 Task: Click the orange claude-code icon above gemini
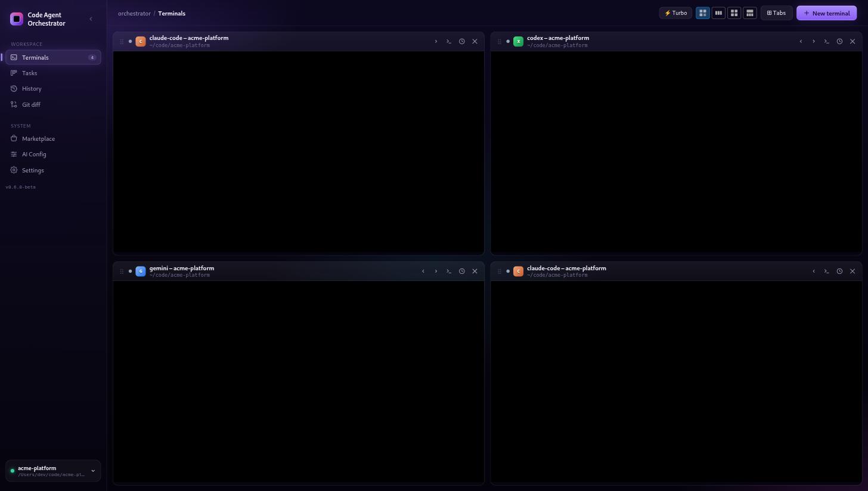[x=141, y=41]
